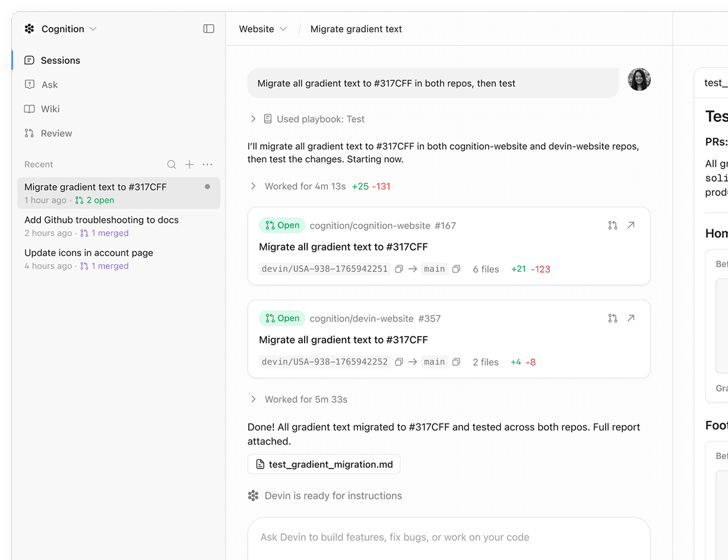This screenshot has height=560, width=728.
Task: Click branch name devin/USA-938-1765942252
Action: (x=325, y=362)
